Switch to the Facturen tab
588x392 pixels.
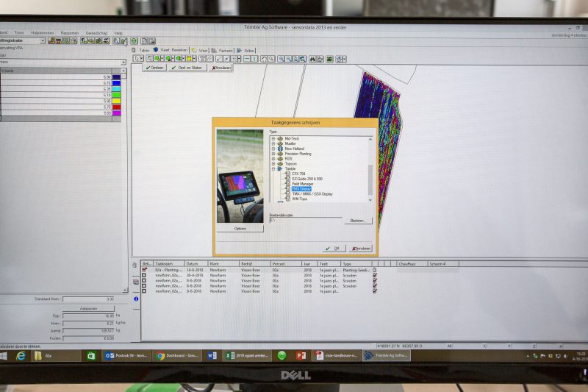click(x=223, y=51)
